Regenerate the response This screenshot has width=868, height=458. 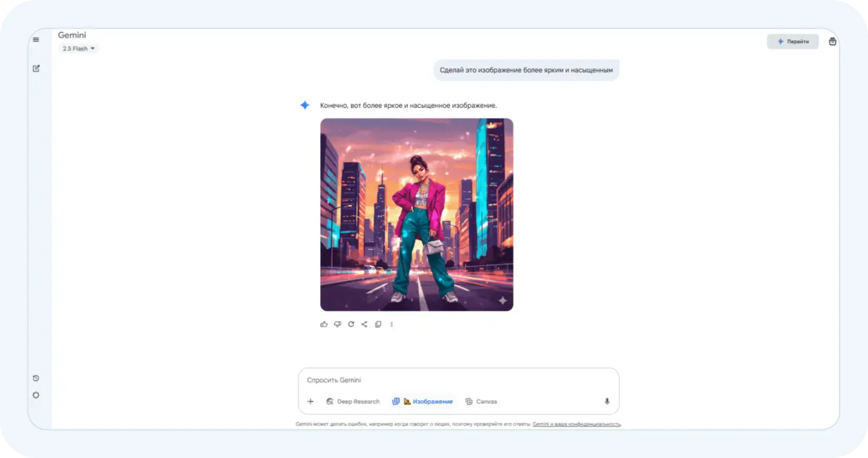[x=351, y=324]
